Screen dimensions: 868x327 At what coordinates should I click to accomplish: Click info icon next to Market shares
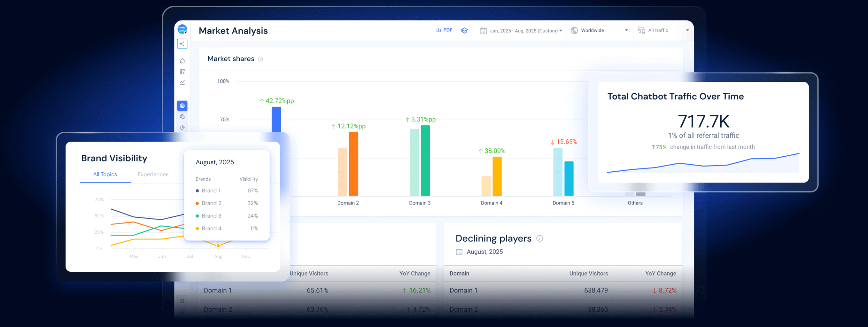tap(260, 59)
